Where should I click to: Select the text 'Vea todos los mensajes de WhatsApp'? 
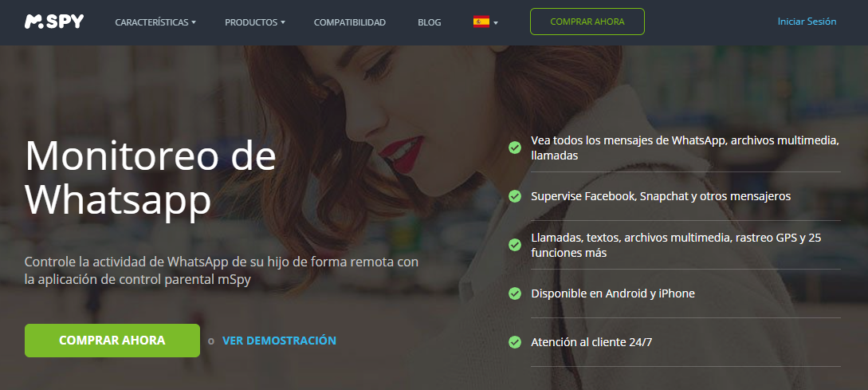628,140
